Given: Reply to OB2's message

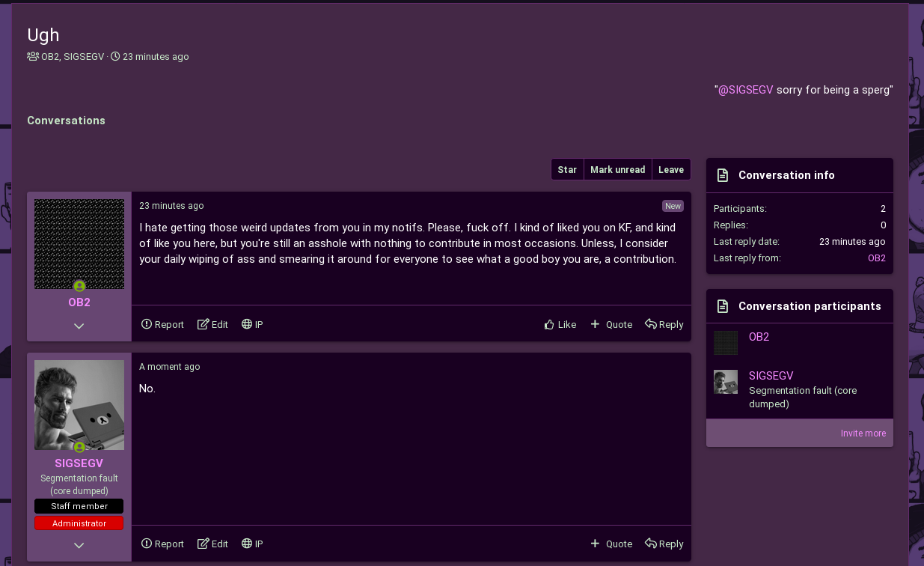Looking at the screenshot, I should (664, 324).
